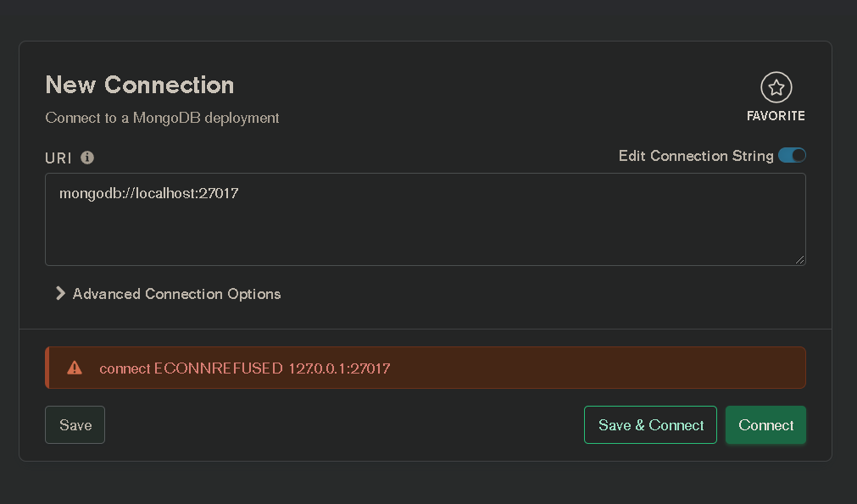The height and width of the screenshot is (504, 857).
Task: Click the URI info icon
Action: click(x=87, y=158)
